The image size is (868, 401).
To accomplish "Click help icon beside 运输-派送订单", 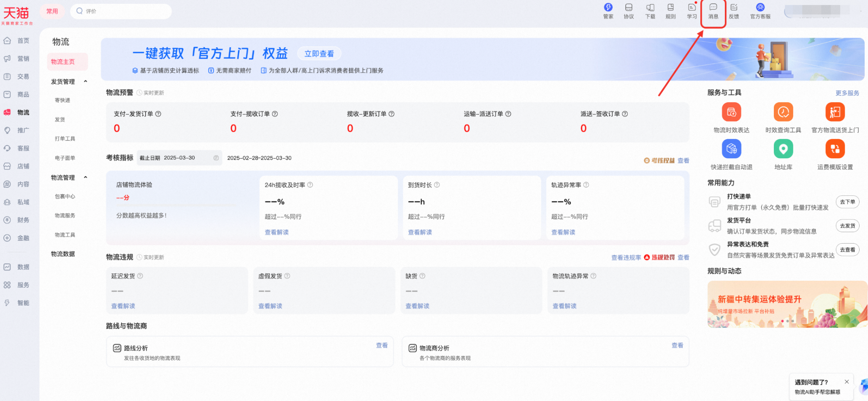I will (508, 114).
